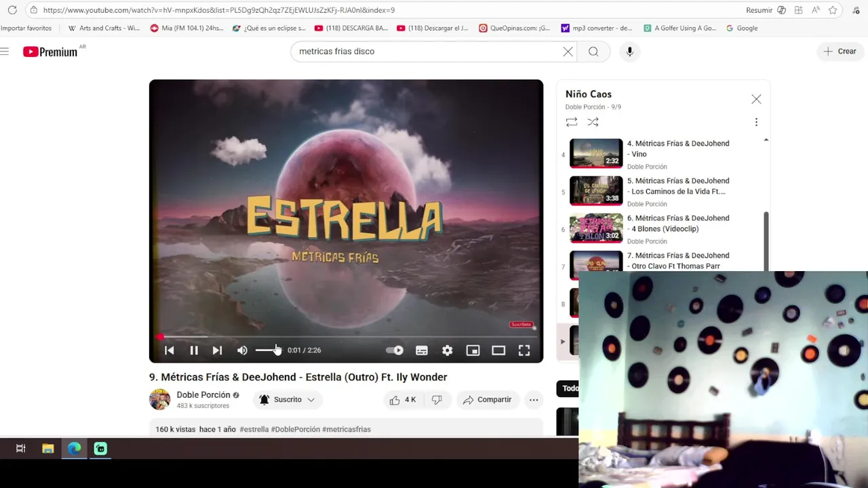Switch to theater mode

[x=498, y=350]
